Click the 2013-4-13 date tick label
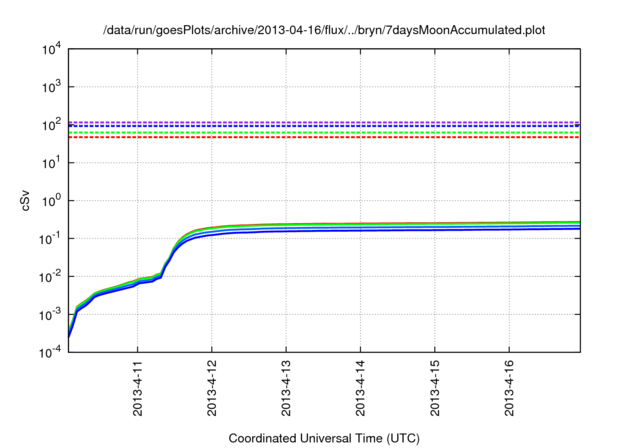 (x=286, y=388)
